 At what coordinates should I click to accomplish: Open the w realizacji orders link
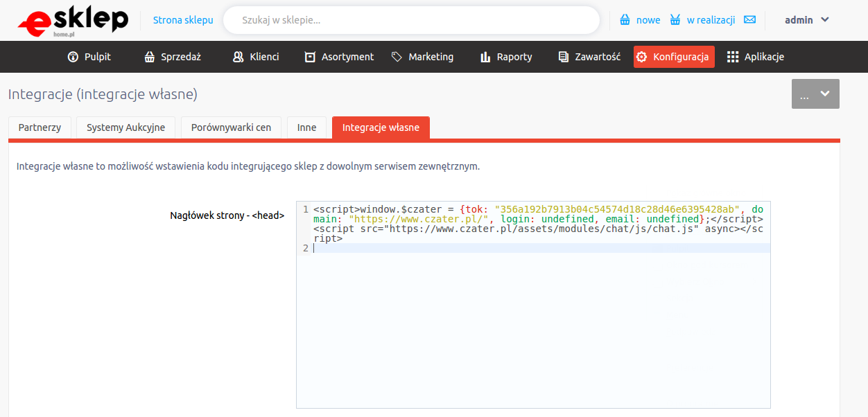(711, 20)
